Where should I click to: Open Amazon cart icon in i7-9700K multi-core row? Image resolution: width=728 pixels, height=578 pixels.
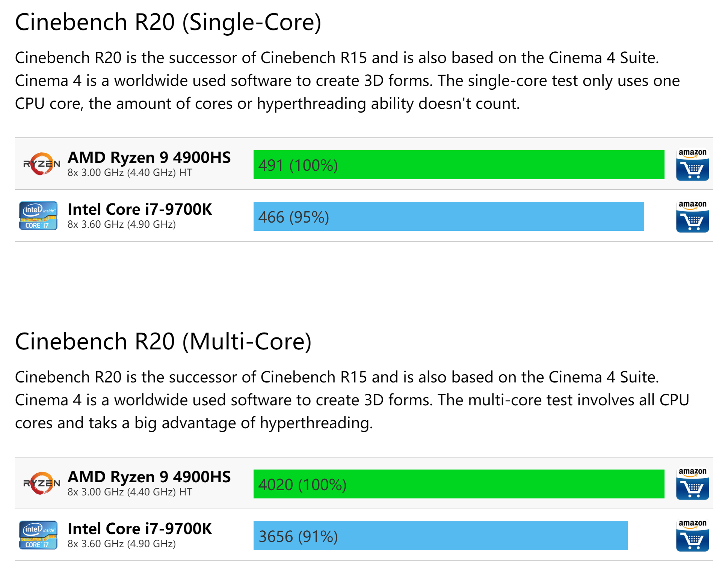click(692, 536)
